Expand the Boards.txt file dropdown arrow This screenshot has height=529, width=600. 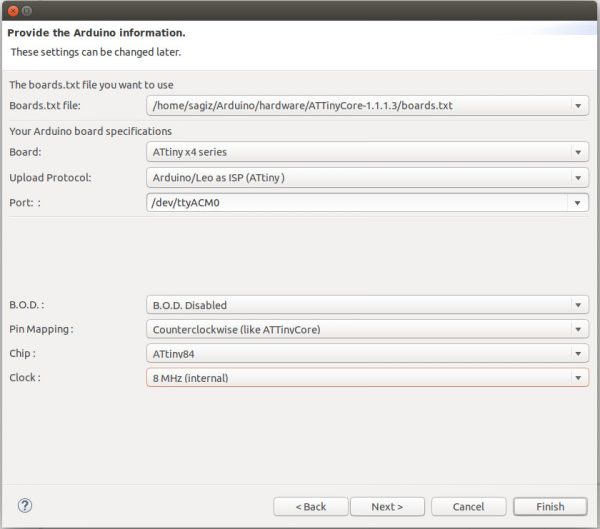coord(578,105)
